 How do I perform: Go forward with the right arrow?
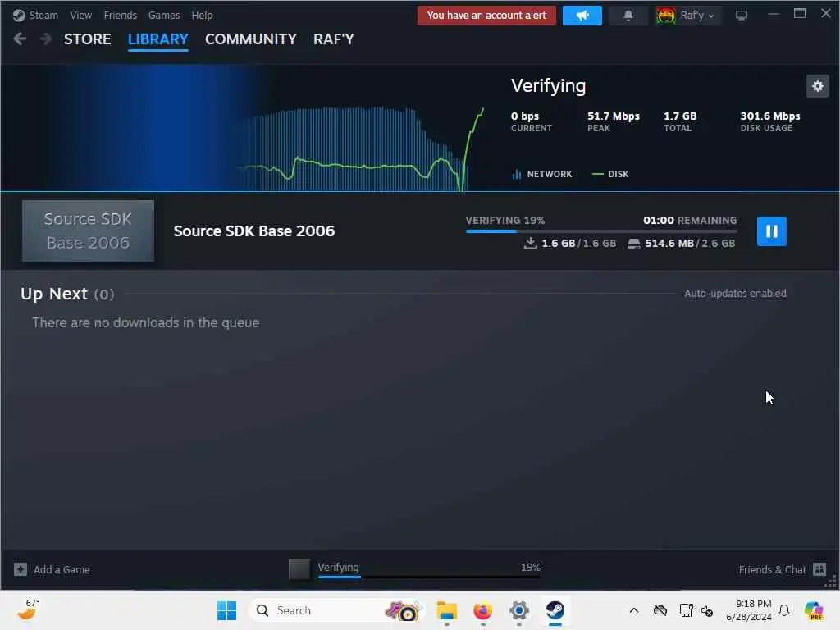(46, 39)
